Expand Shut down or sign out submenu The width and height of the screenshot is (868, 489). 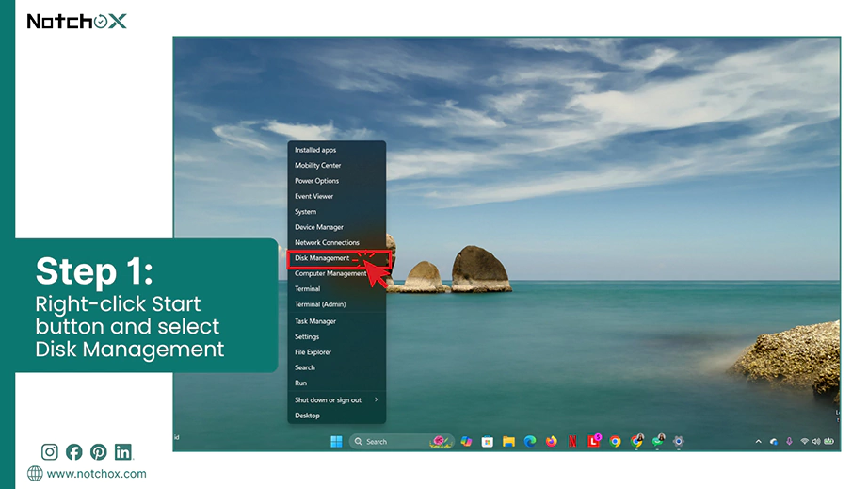click(x=337, y=400)
